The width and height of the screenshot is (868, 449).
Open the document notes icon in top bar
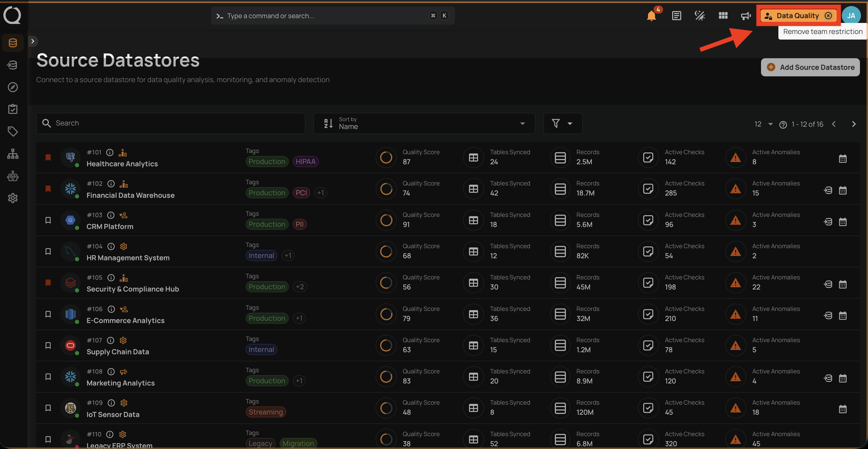click(676, 16)
